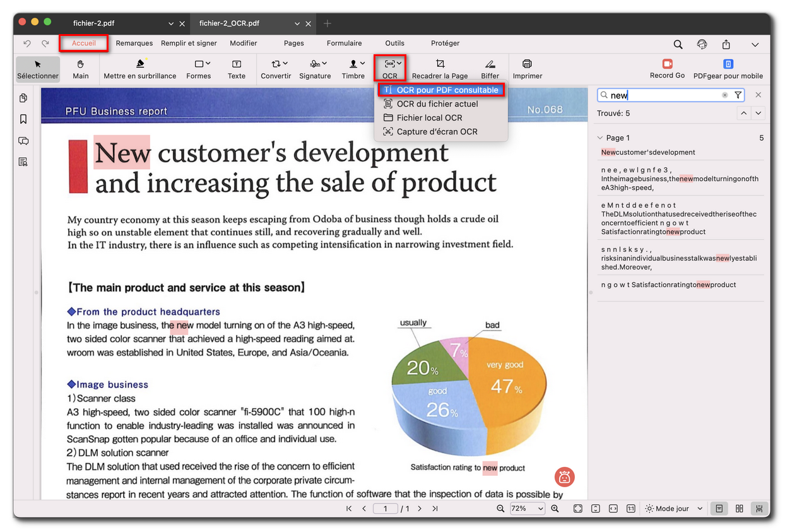Go to next search result arrow
Image resolution: width=785 pixels, height=532 pixels.
758,113
